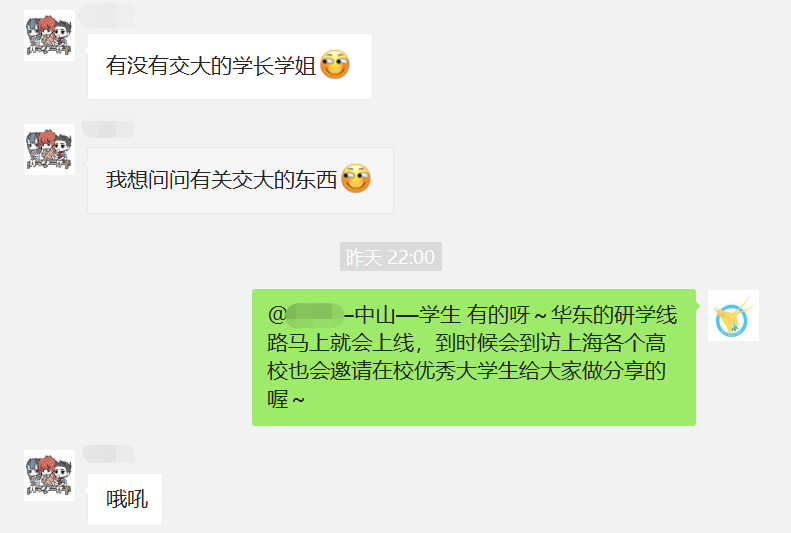Click smiley emoji after 学长学姐 text
This screenshot has height=533, width=791.
click(x=335, y=65)
